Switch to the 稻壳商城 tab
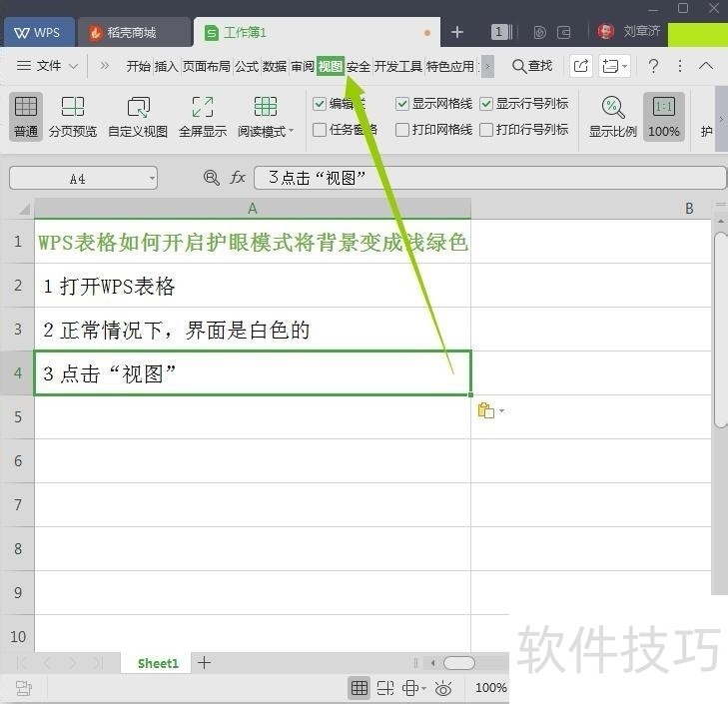Viewport: 728px width, 704px height. 134,32
